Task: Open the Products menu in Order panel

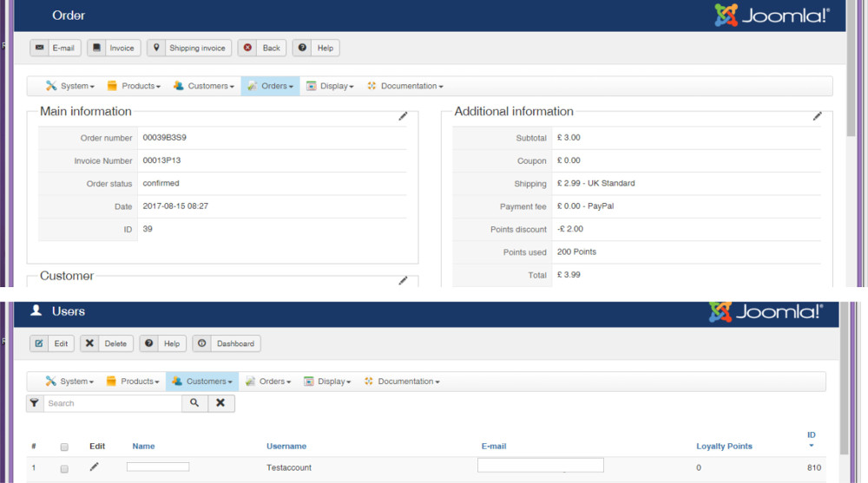Action: click(134, 86)
